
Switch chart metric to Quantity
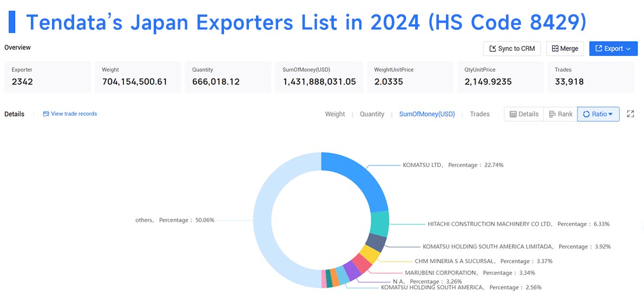372,114
